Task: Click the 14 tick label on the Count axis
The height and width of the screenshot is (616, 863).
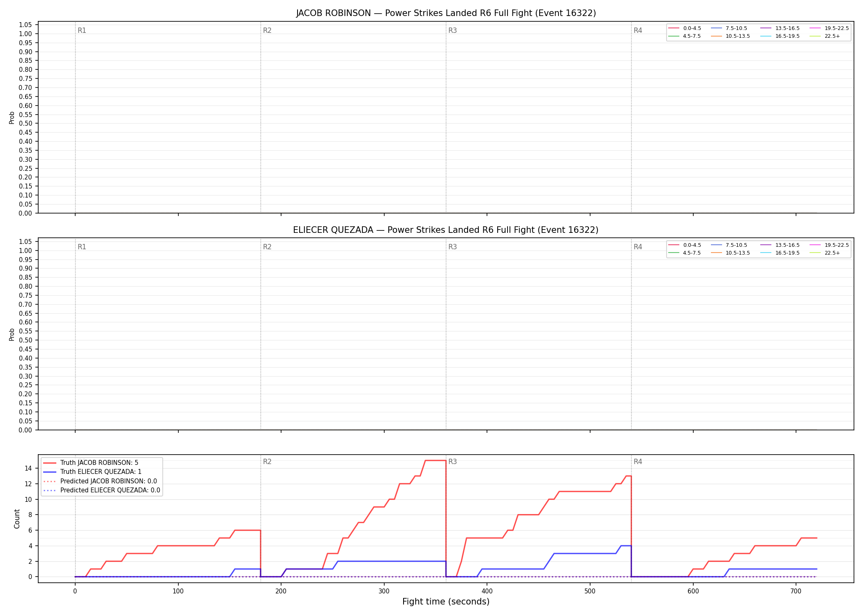Action: click(28, 468)
